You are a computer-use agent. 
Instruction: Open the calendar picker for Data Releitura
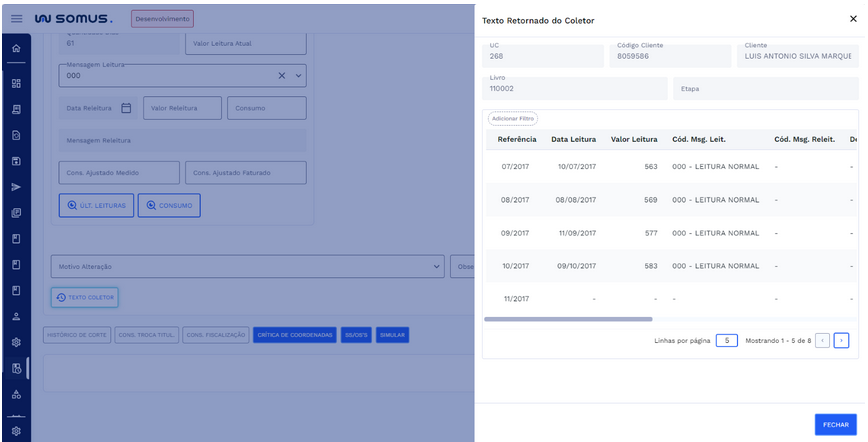126,108
